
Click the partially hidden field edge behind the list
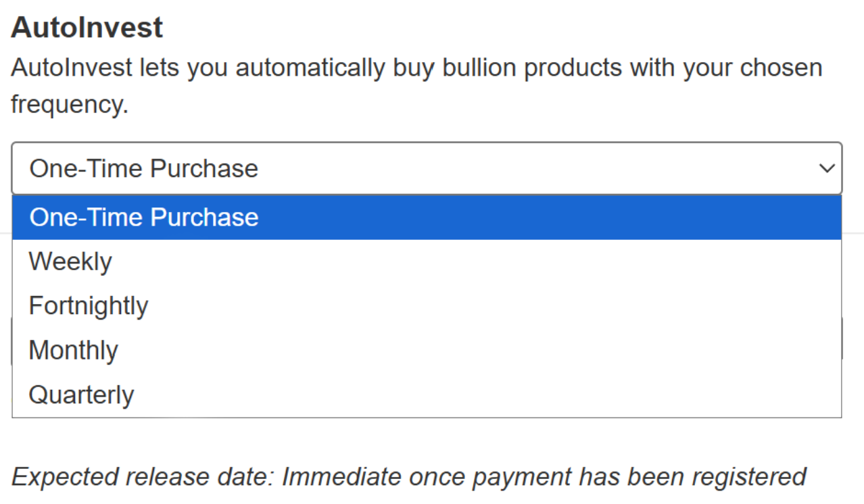pyautogui.click(x=843, y=338)
